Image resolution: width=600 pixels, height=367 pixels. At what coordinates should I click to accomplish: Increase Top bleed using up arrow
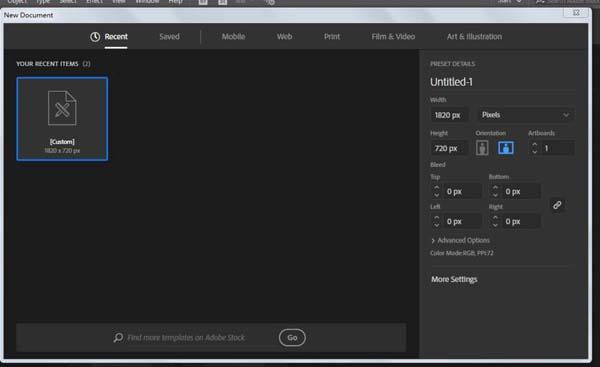click(437, 188)
